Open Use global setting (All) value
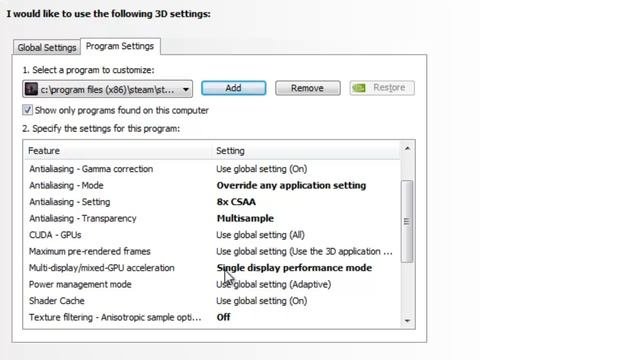This screenshot has height=360, width=640. tap(260, 235)
